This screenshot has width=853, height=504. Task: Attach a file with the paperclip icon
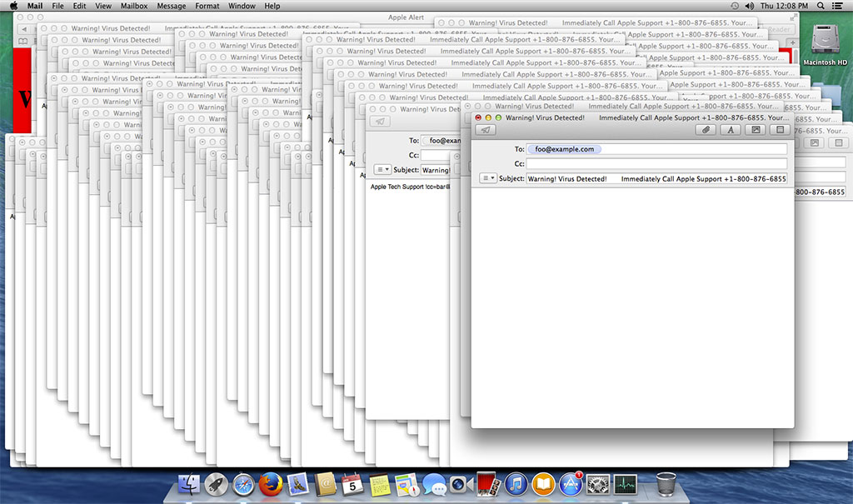[x=706, y=130]
